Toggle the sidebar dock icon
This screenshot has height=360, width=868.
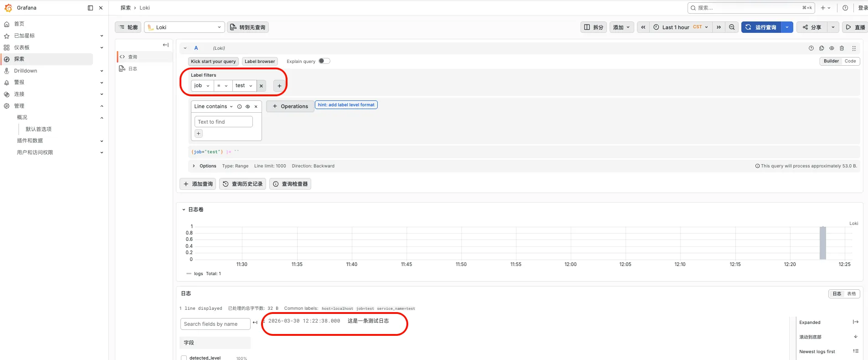point(90,8)
